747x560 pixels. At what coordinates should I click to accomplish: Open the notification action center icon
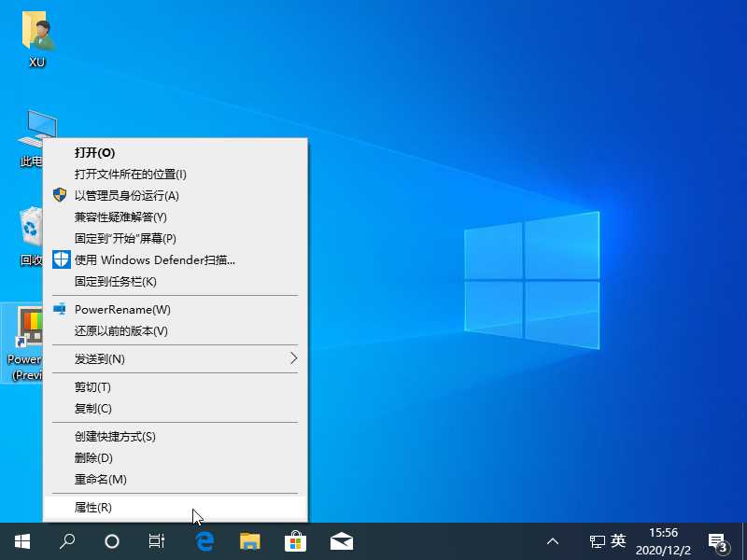tap(718, 540)
